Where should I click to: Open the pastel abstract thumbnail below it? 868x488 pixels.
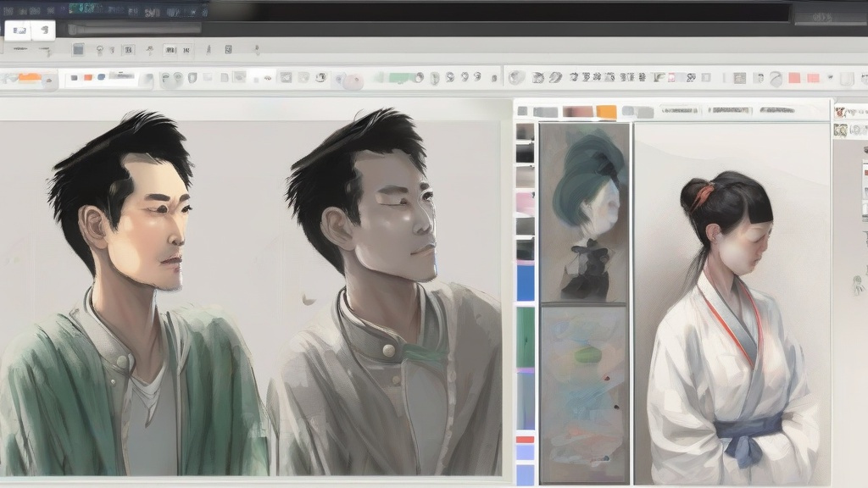pyautogui.click(x=584, y=393)
